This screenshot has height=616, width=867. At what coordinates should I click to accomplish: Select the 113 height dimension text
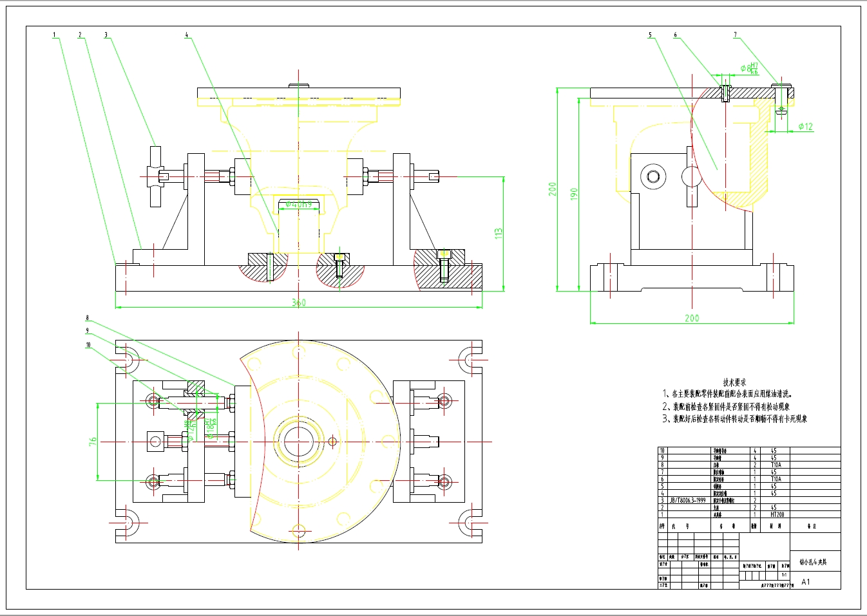point(498,234)
